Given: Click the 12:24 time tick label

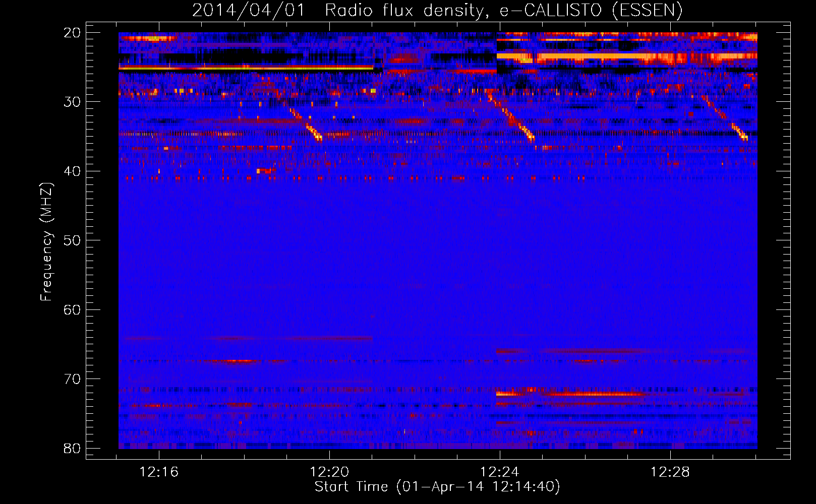Looking at the screenshot, I should click(x=500, y=472).
